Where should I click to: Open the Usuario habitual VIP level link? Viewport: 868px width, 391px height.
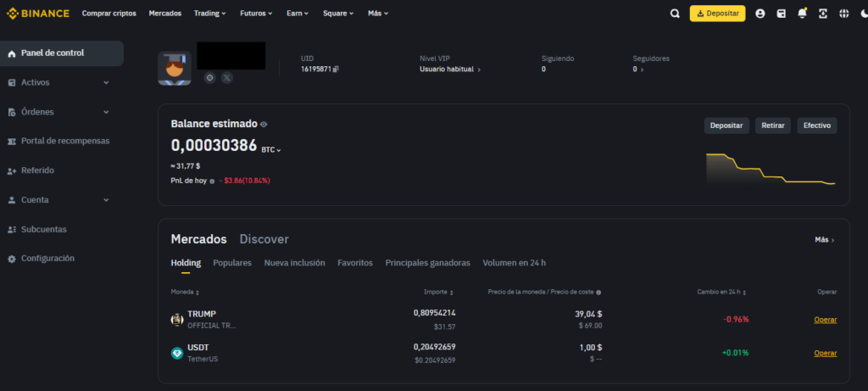[450, 70]
